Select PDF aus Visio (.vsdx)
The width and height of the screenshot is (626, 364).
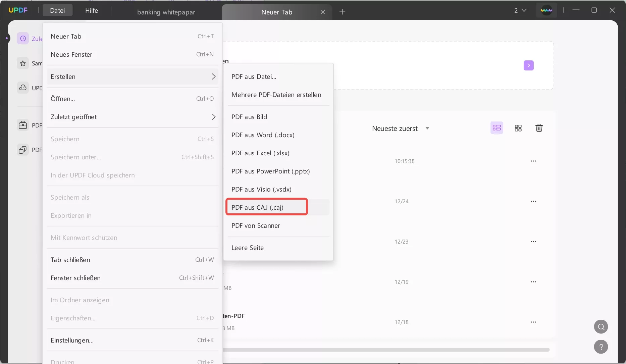coord(278,189)
